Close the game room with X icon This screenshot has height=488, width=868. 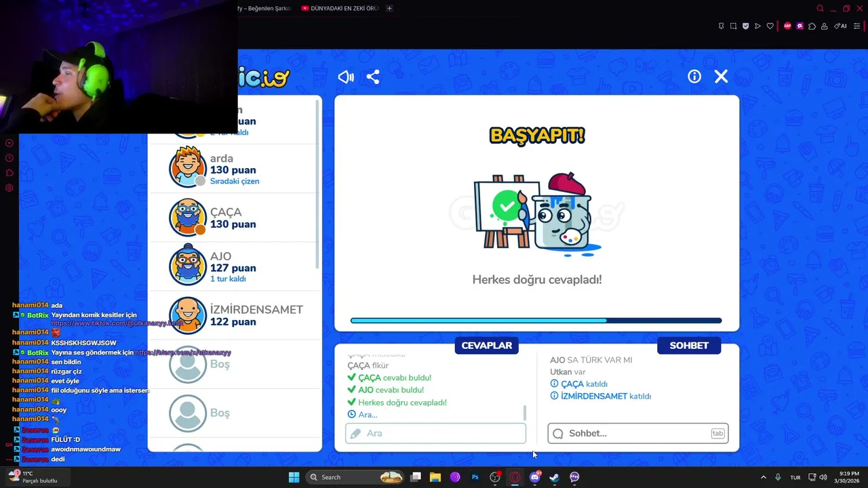(721, 77)
